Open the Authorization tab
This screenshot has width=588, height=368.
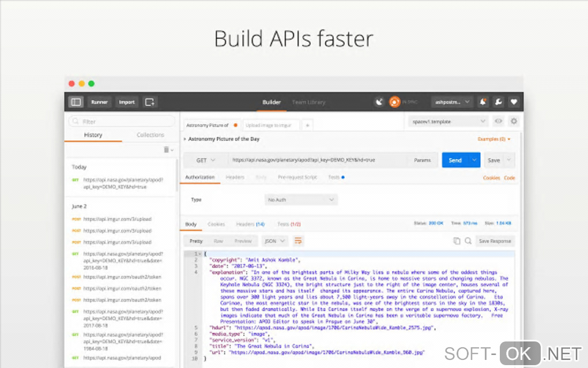[200, 177]
